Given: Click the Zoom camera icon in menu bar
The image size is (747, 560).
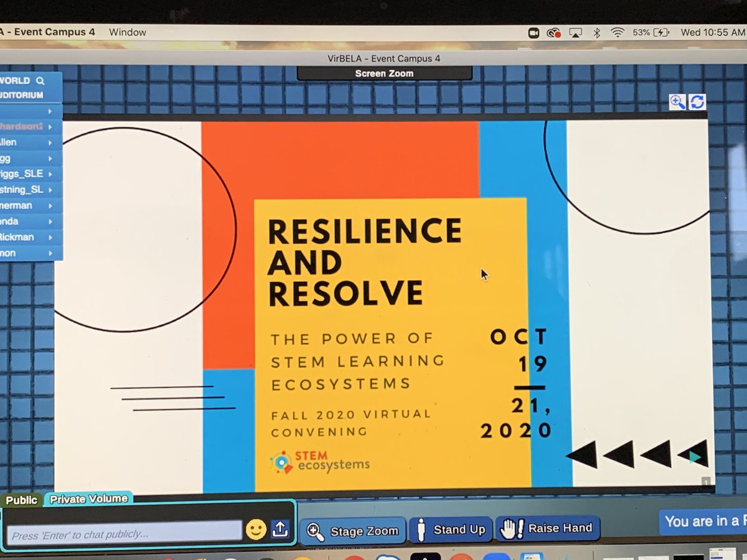Looking at the screenshot, I should [533, 33].
